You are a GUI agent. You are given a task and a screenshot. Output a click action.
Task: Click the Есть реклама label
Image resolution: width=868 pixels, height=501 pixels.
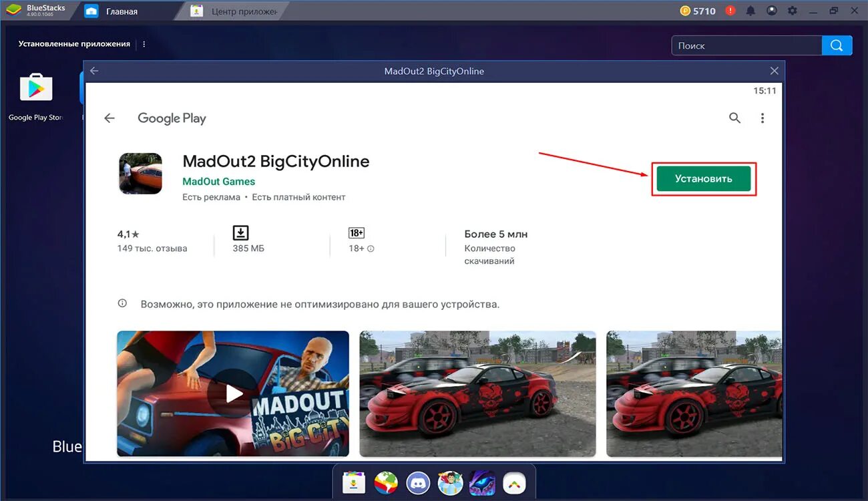(x=211, y=197)
